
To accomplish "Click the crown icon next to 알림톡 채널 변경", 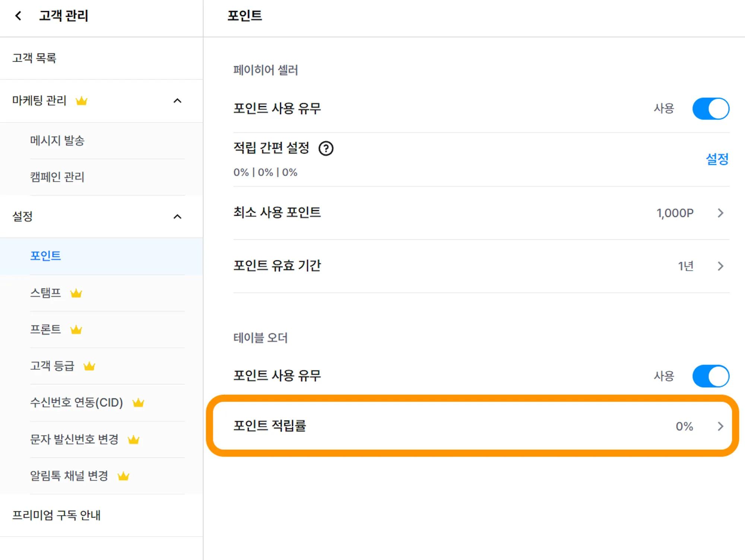I will coord(123,476).
